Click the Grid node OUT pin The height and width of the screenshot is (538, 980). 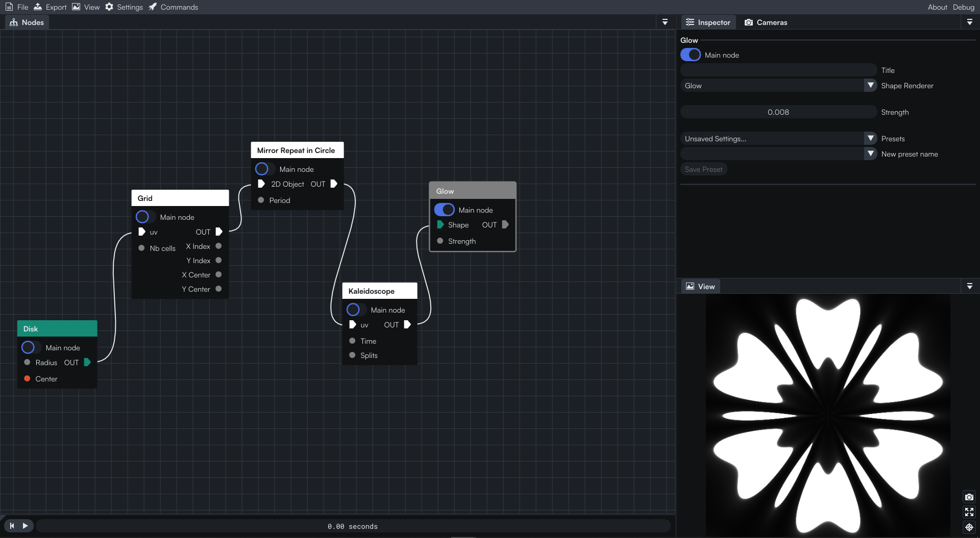tap(219, 232)
